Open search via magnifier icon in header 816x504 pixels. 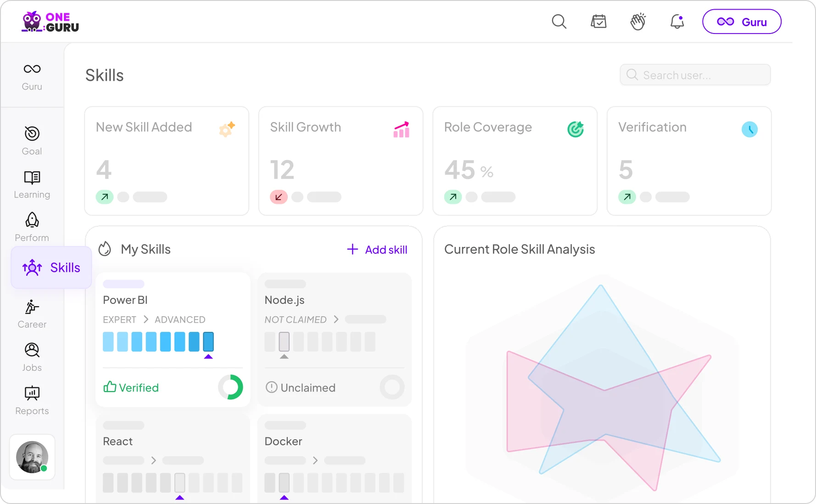pos(559,22)
